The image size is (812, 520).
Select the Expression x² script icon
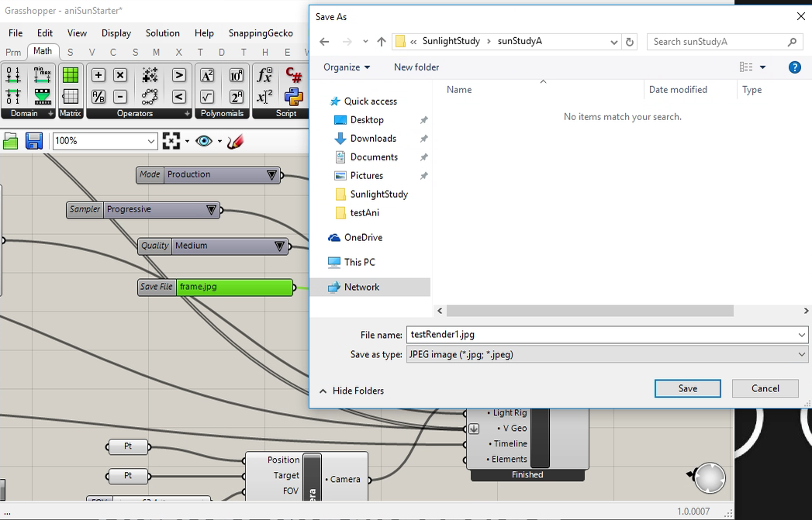pos(264,97)
